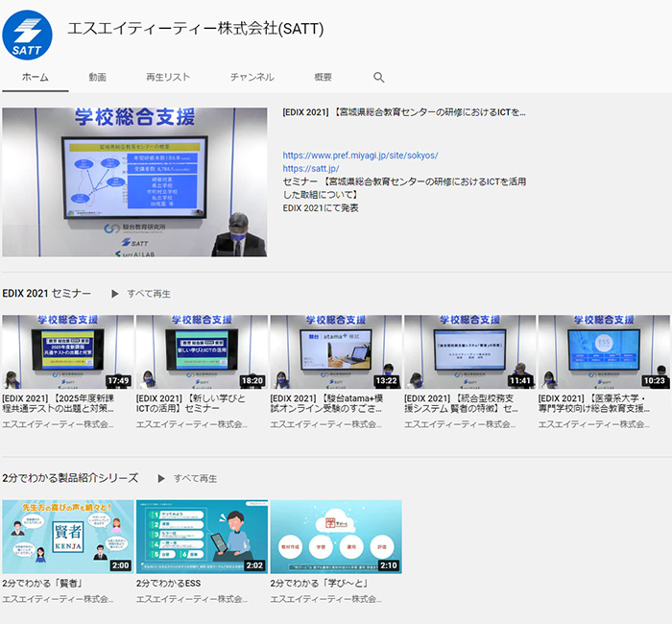This screenshot has width=672, height=624.
Task: Open the 賢者 KENJA 2:00 thumbnail
Action: point(68,537)
